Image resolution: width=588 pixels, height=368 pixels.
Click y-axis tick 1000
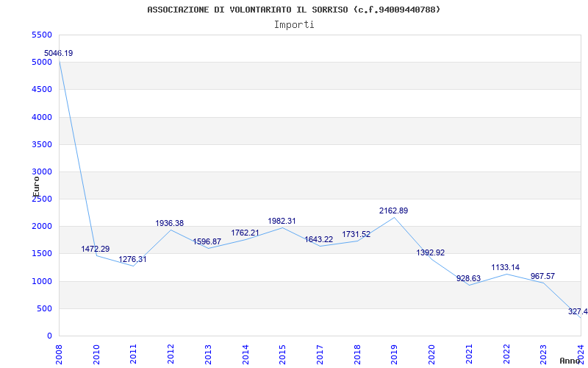42,282
